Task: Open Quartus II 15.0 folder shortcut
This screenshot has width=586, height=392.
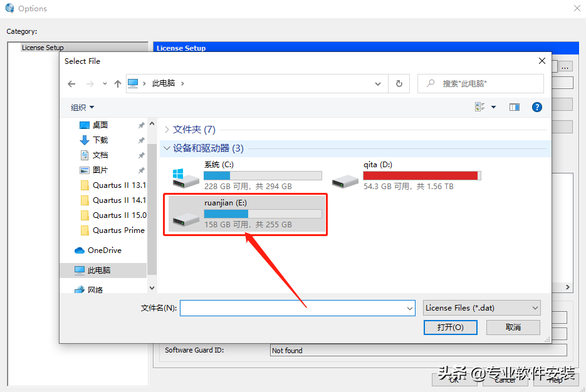Action: tap(113, 215)
